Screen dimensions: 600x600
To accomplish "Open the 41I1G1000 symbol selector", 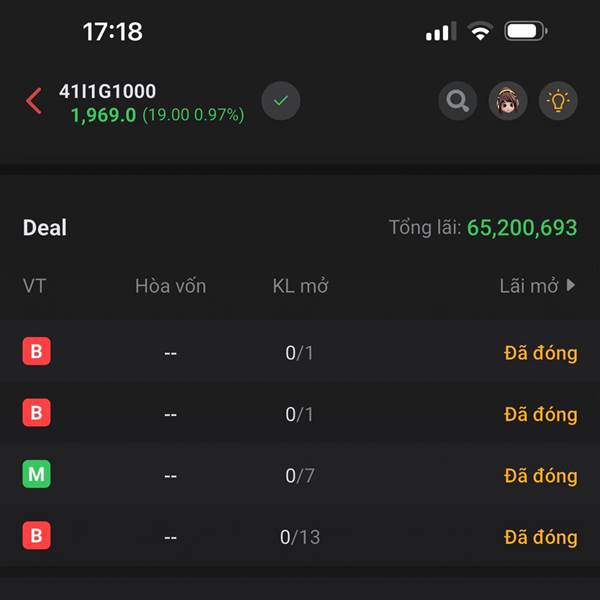I will tap(107, 92).
